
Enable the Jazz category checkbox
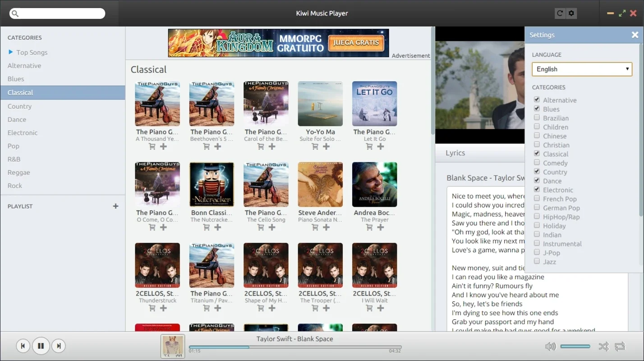coord(537,261)
